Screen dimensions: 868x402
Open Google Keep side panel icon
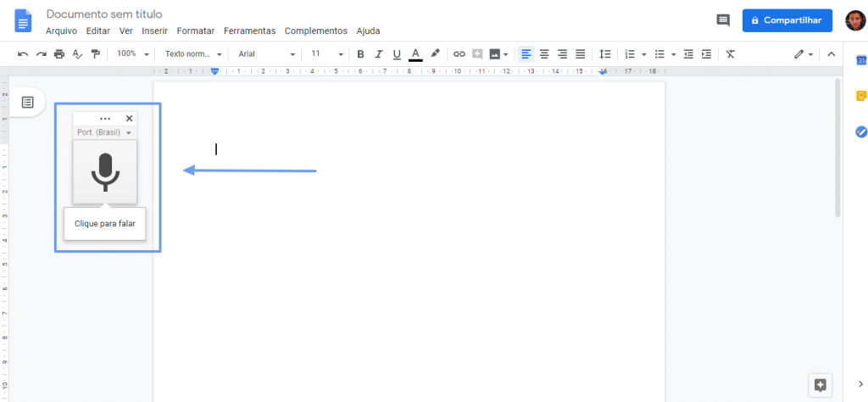[861, 96]
